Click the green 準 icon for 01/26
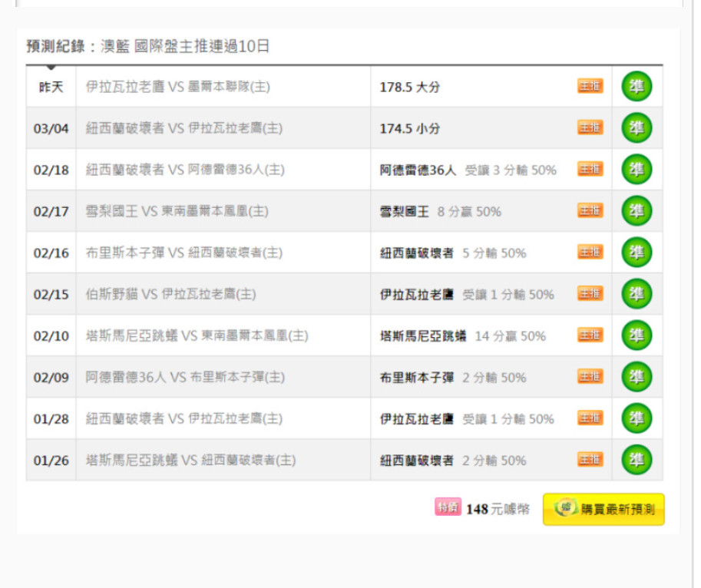 pyautogui.click(x=637, y=460)
